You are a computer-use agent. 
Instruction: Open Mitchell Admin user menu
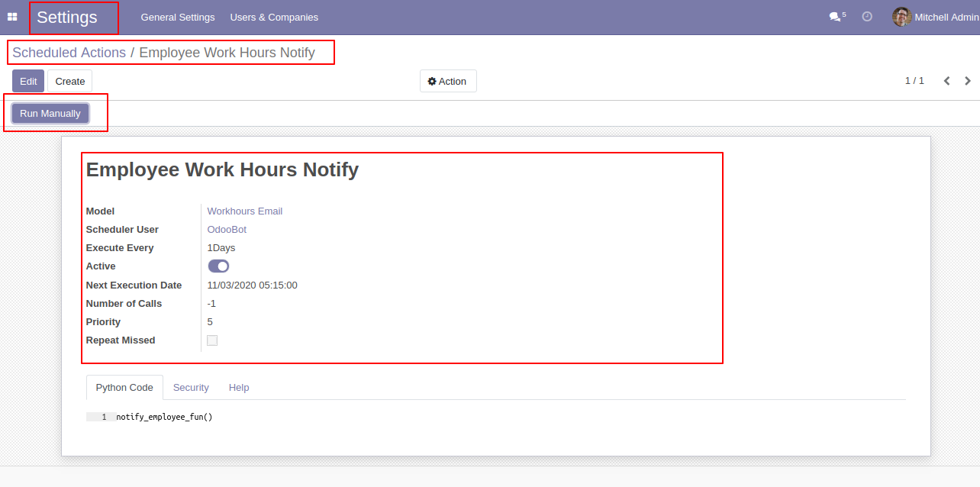pos(935,17)
